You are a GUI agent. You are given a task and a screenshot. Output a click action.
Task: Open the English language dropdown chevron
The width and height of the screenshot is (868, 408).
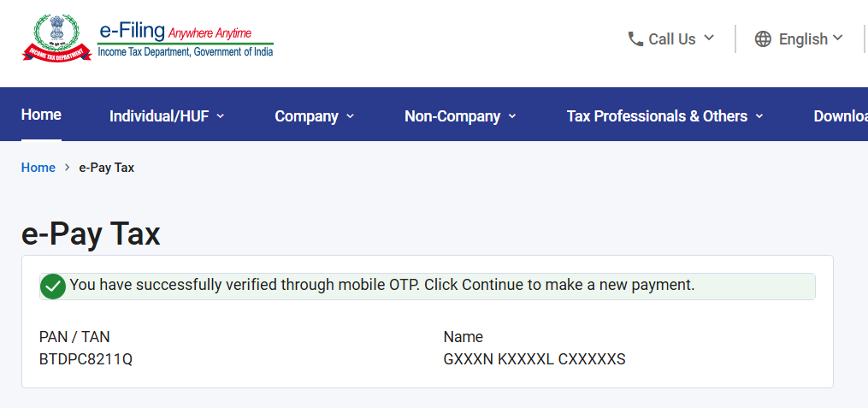pyautogui.click(x=837, y=38)
